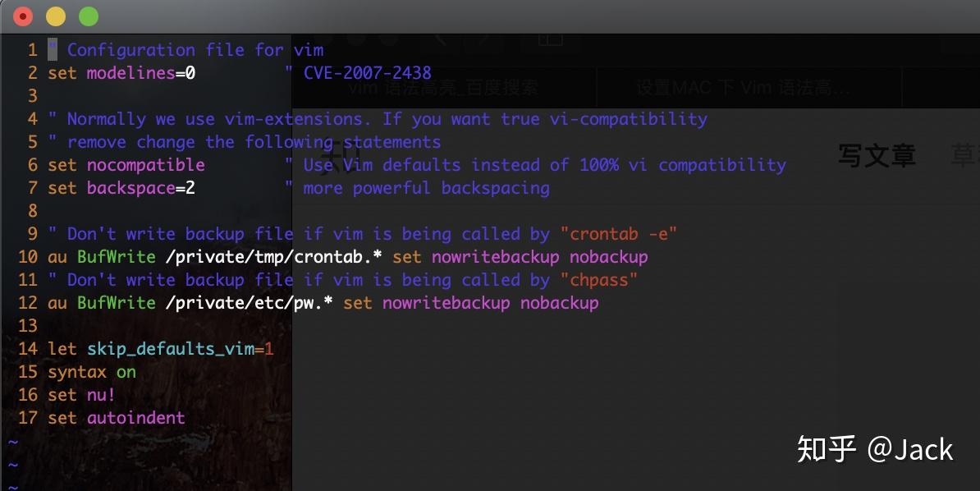
Task: Click the word "modelines" on line 2
Action: [131, 73]
